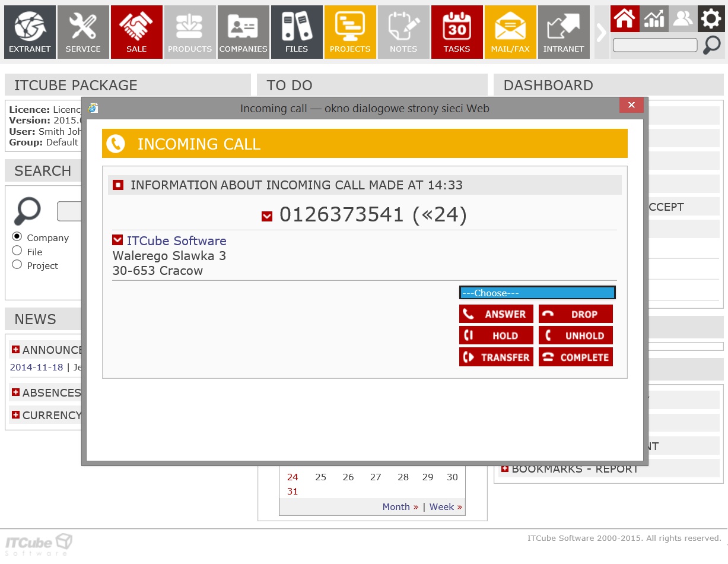Put the call on Hold

pos(496,335)
